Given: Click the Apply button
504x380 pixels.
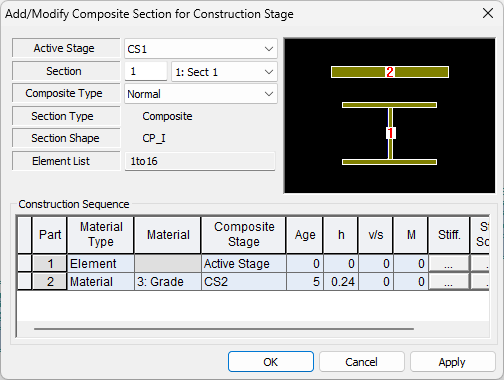Looking at the screenshot, I should tap(452, 362).
